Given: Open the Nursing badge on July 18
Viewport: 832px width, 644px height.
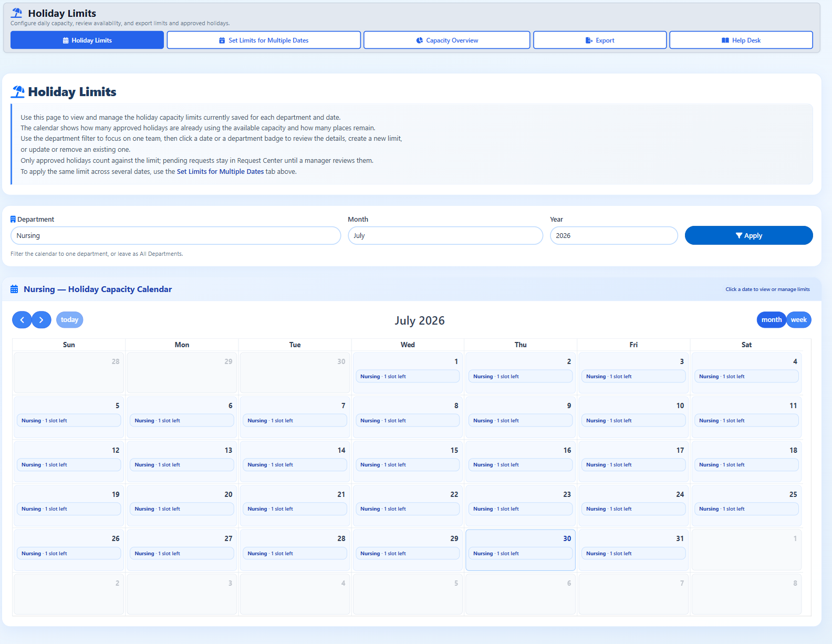Looking at the screenshot, I should coord(746,465).
